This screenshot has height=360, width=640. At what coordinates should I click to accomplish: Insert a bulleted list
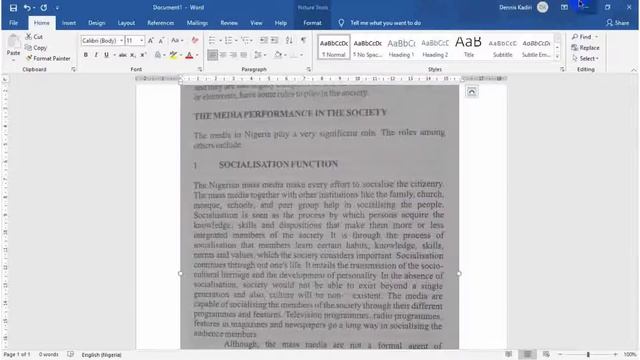pos(212,40)
